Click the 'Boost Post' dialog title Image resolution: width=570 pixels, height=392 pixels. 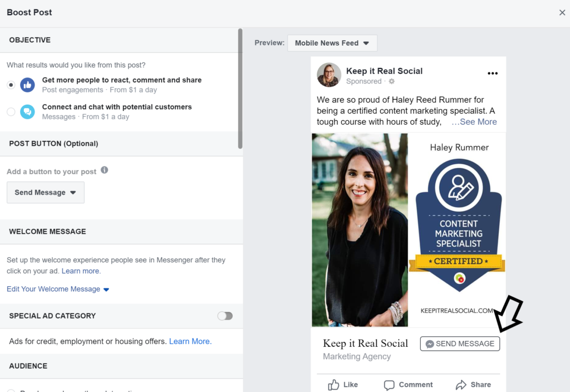click(30, 12)
